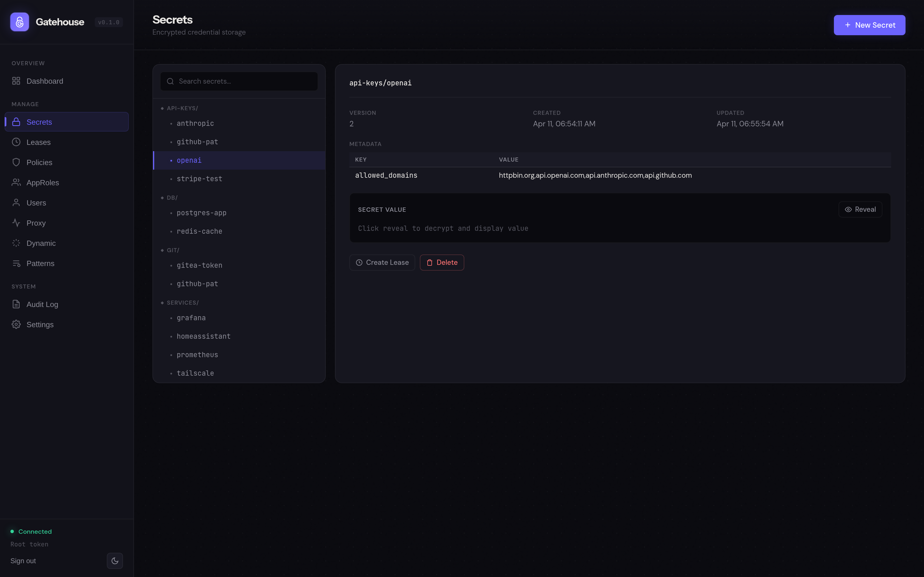924x577 pixels.
Task: Click the Proxy activity icon
Action: 16,223
